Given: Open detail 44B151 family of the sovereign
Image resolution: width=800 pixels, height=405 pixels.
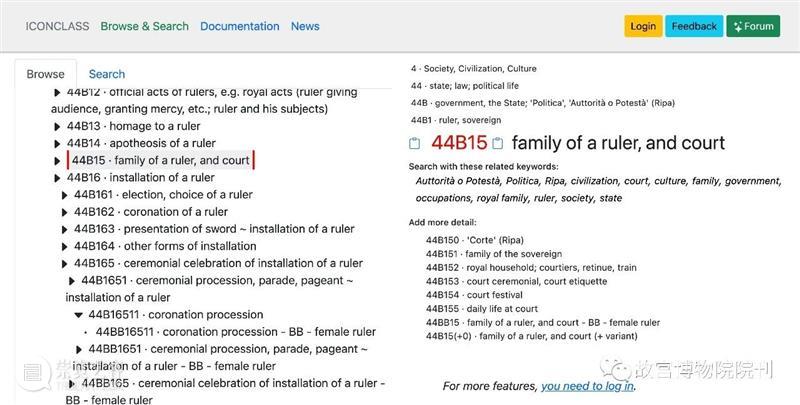Looking at the screenshot, I should (x=494, y=254).
